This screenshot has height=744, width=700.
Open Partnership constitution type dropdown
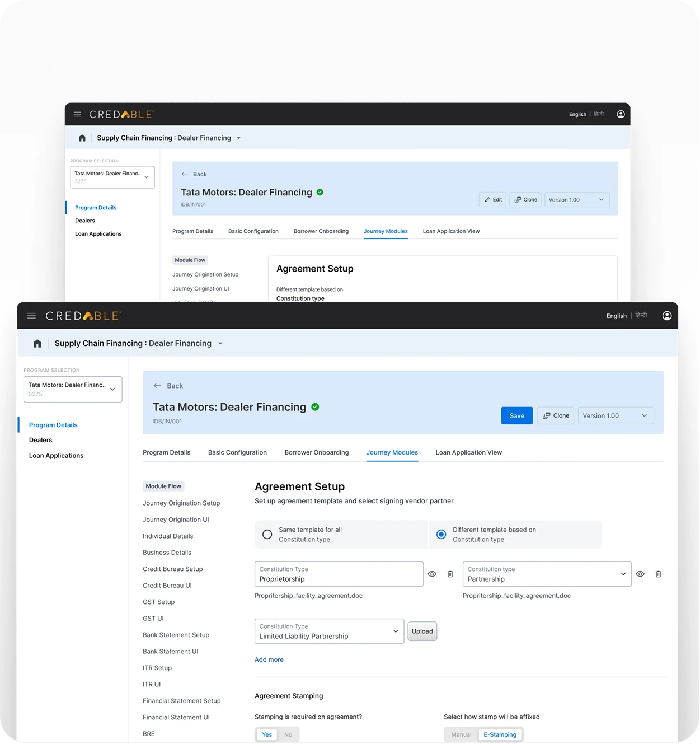pyautogui.click(x=547, y=574)
